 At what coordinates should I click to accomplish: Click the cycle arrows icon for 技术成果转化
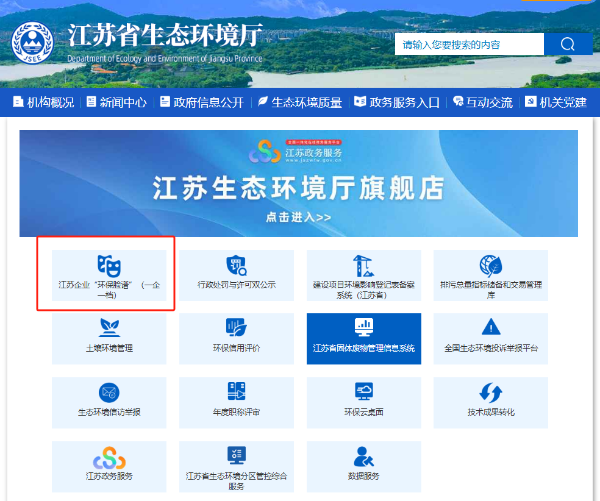[491, 392]
